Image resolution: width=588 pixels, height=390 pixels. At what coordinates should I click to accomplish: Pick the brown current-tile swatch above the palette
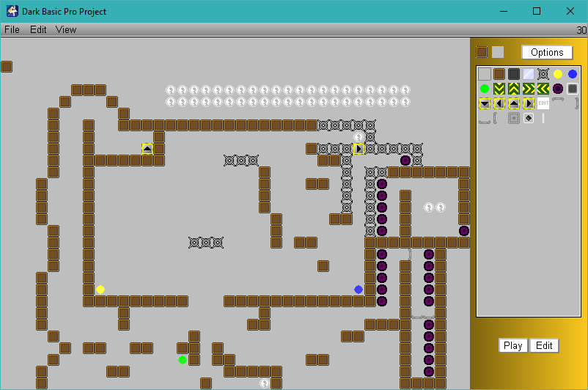click(x=482, y=52)
